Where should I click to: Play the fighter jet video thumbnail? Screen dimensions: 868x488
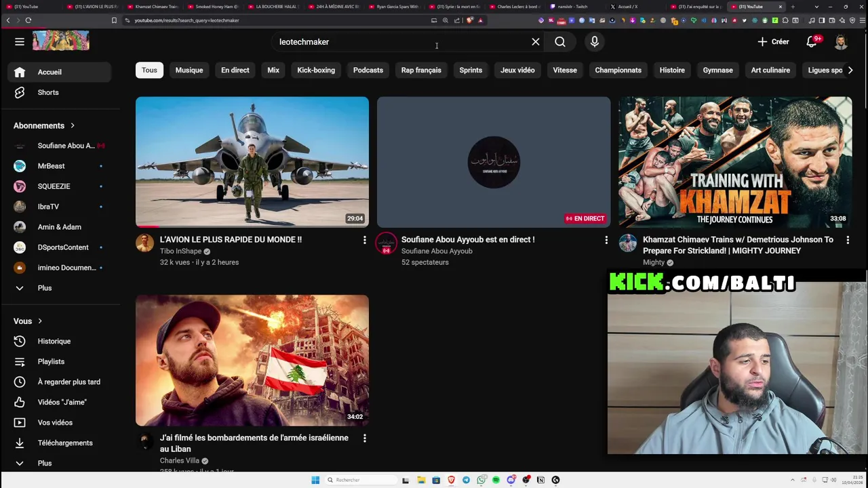252,162
